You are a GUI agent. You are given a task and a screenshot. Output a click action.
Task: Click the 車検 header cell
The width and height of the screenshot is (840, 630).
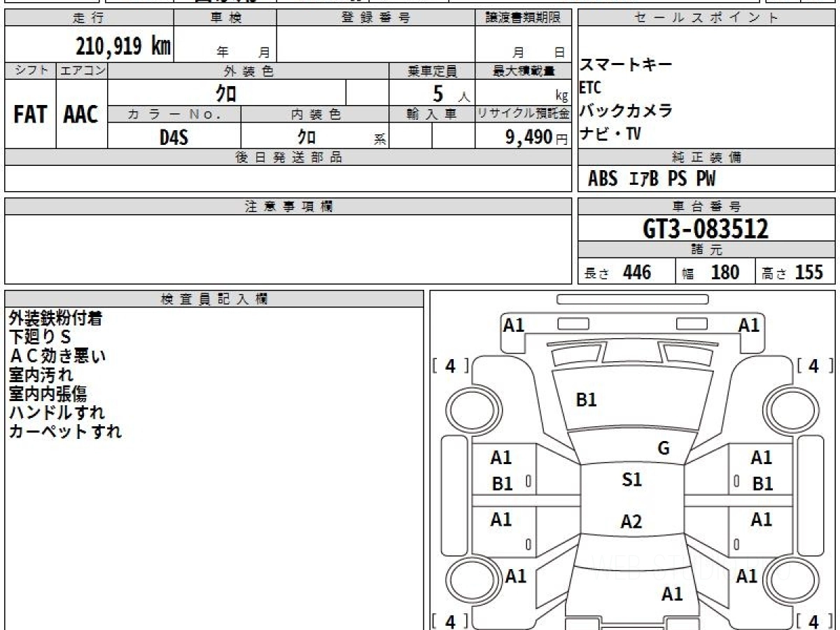click(x=225, y=18)
